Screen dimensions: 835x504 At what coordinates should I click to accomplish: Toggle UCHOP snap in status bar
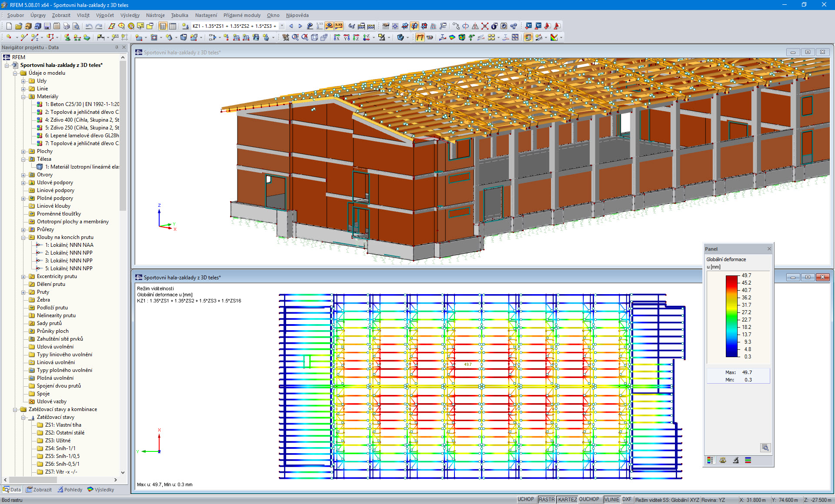tap(525, 500)
